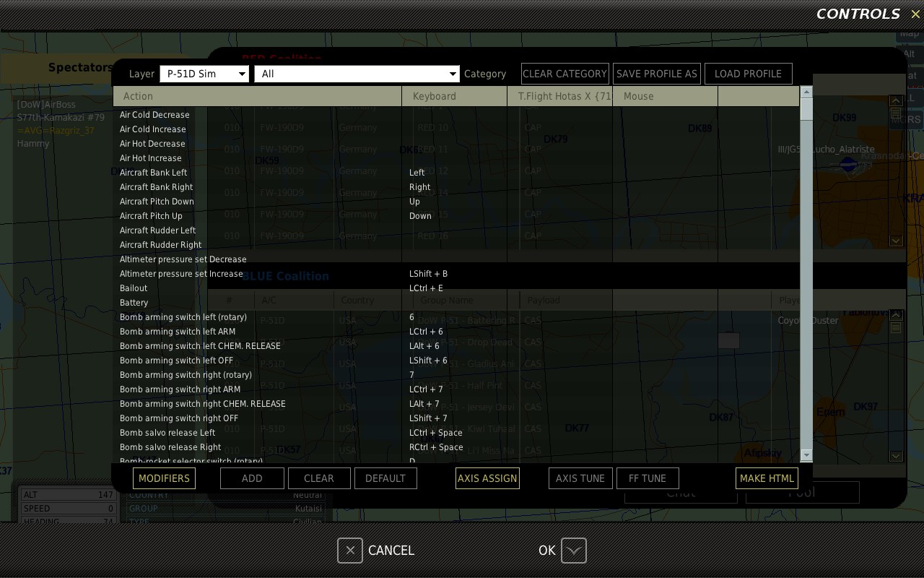Close the Controls window with the X
The width and height of the screenshot is (924, 578).
915,14
